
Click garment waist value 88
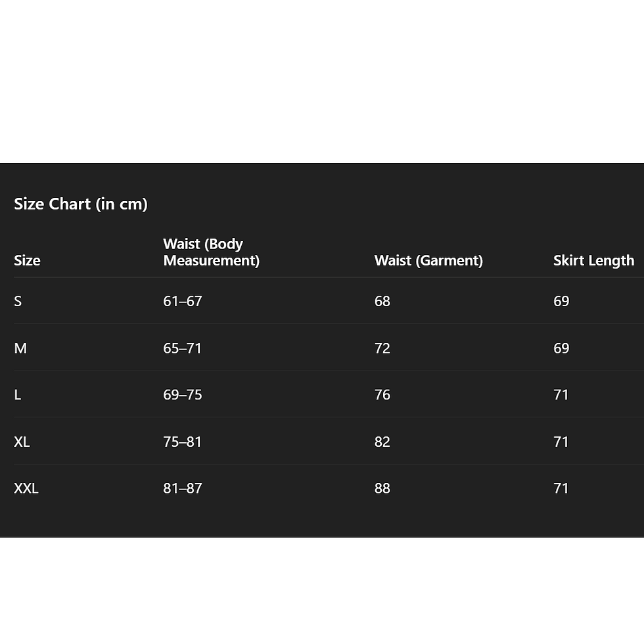point(382,488)
